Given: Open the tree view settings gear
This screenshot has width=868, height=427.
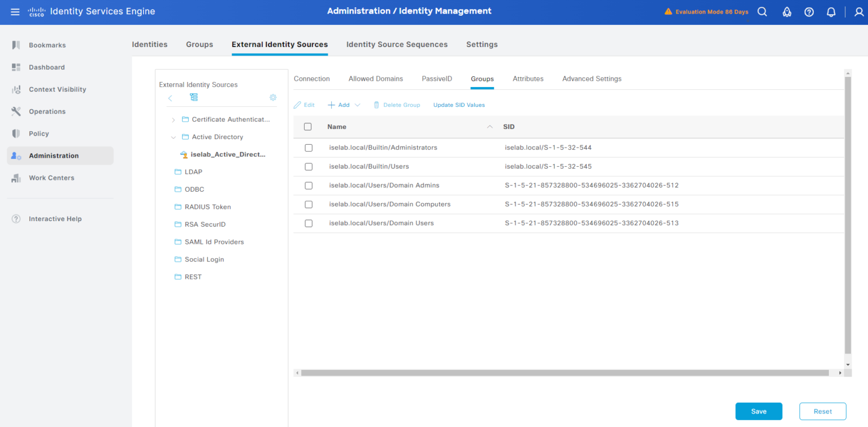Looking at the screenshot, I should 273,97.
